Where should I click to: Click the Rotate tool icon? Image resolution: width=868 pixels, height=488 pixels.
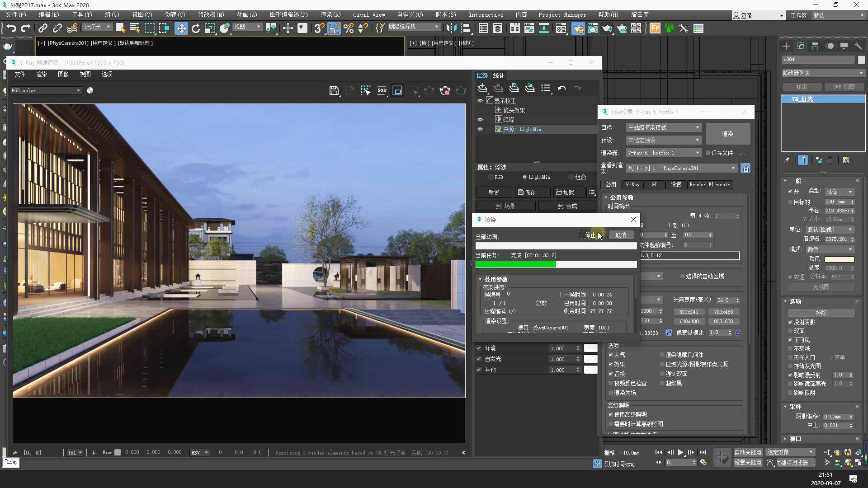195,28
